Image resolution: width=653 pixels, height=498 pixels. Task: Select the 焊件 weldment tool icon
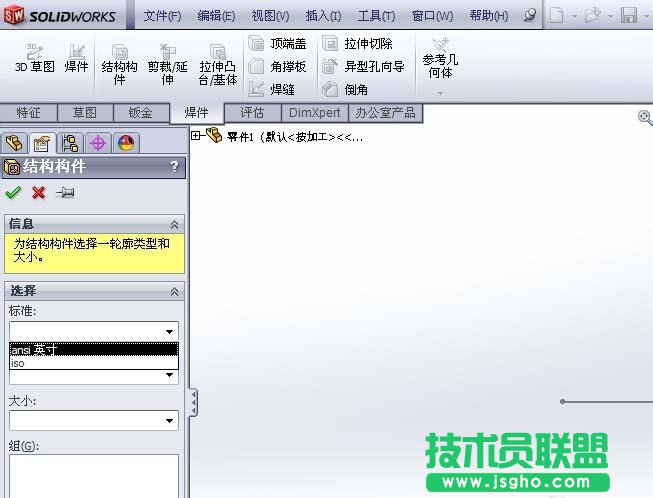[77, 58]
